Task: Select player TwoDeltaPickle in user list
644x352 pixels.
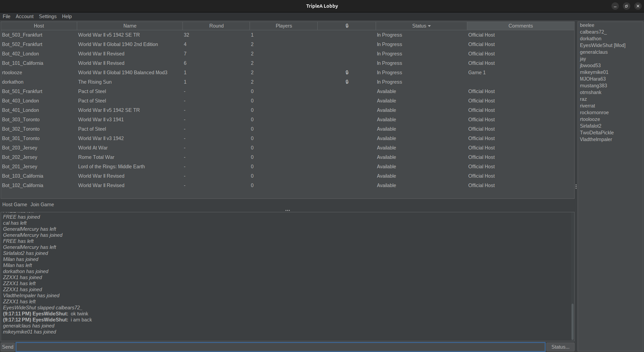Action: [x=597, y=133]
